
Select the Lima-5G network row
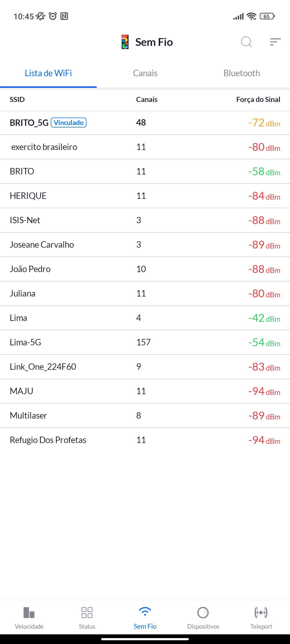tap(145, 342)
